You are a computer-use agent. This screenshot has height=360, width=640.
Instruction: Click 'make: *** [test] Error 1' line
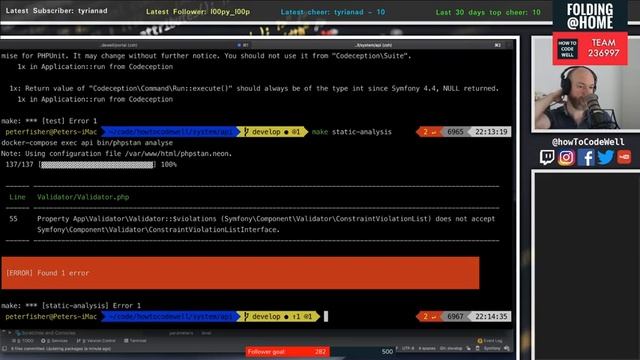point(49,121)
